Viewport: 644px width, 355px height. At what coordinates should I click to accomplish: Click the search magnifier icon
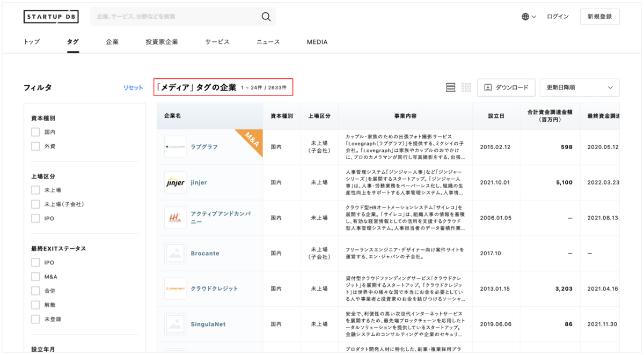tap(266, 17)
